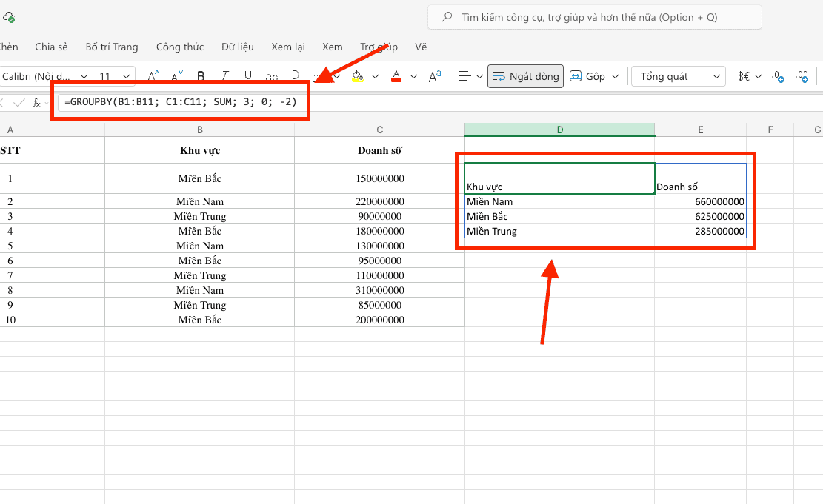Click the formula confirm checkmark icon
Viewport: 823px width, 504px height.
pyautogui.click(x=19, y=103)
